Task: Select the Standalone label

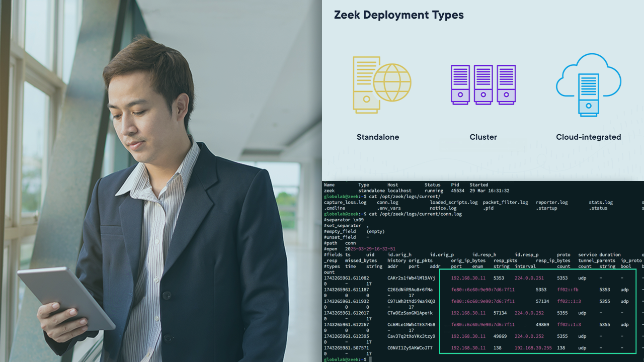Action: 377,137
